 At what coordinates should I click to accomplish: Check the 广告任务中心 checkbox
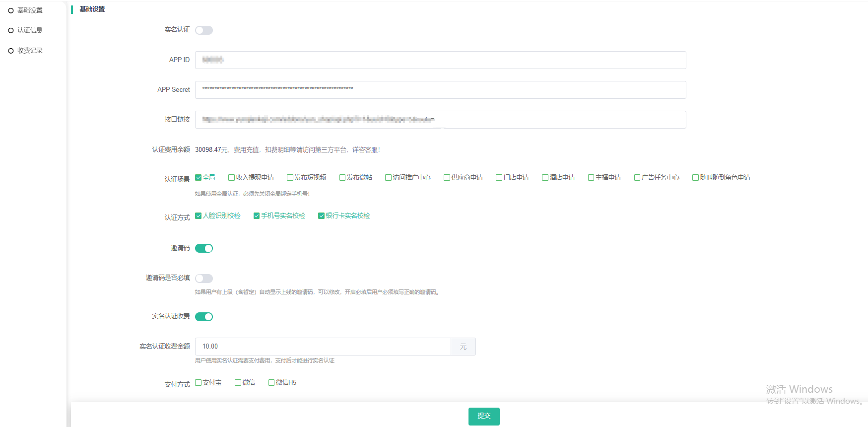pyautogui.click(x=637, y=178)
